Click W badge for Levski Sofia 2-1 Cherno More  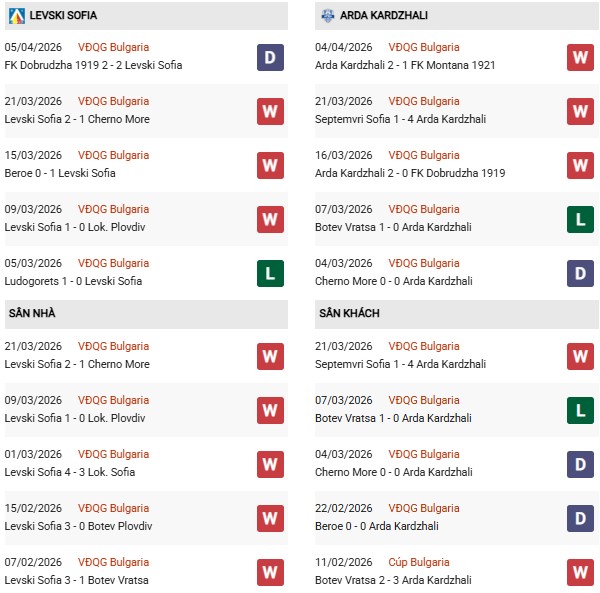pyautogui.click(x=270, y=111)
